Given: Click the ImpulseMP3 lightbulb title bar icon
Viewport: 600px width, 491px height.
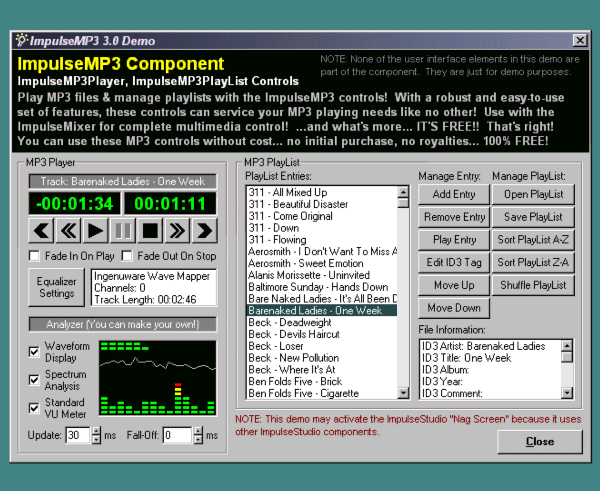Looking at the screenshot, I should 21,40.
